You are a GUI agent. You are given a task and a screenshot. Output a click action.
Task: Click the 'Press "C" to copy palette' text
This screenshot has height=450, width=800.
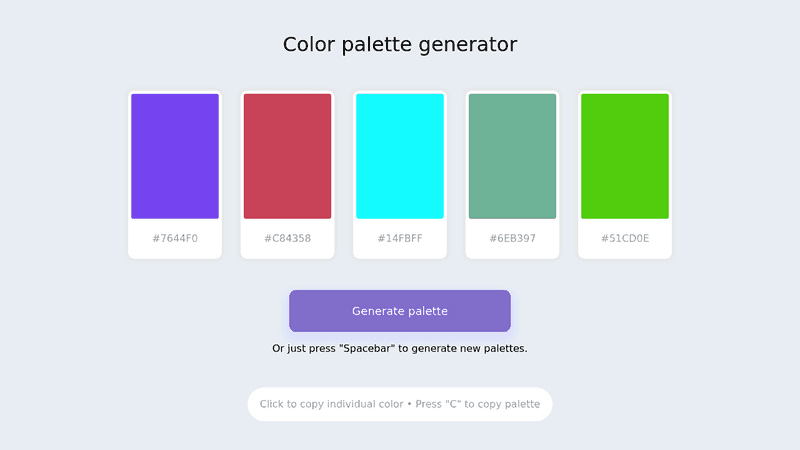click(477, 404)
